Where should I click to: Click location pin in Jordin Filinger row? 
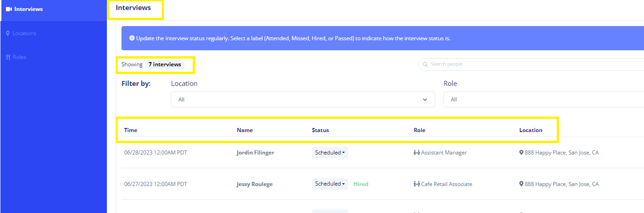pyautogui.click(x=521, y=153)
